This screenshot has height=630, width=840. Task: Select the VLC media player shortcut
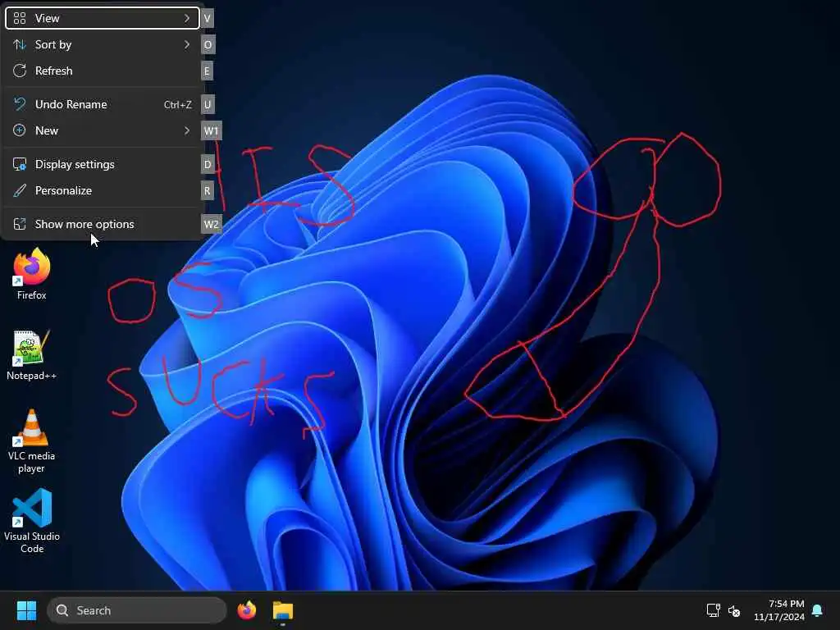pos(32,441)
